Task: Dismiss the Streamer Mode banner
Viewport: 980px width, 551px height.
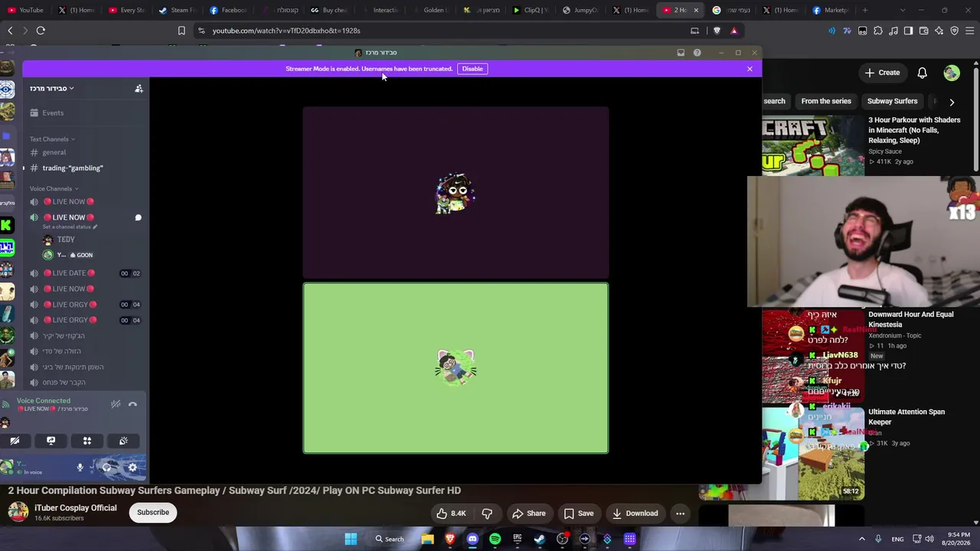Action: point(750,69)
